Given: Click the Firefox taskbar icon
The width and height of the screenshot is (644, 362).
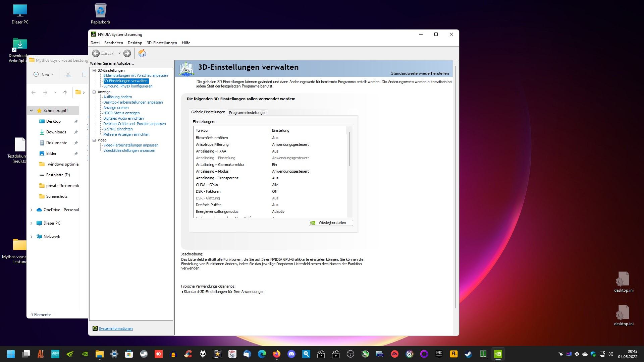Looking at the screenshot, I should click(276, 354).
